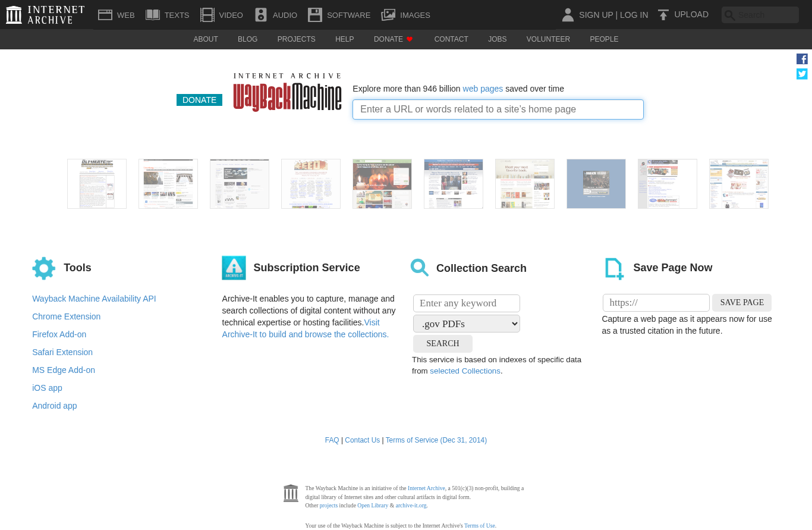Click the Internet Archive logo
This screenshot has width=812, height=530.
pyautogui.click(x=45, y=15)
